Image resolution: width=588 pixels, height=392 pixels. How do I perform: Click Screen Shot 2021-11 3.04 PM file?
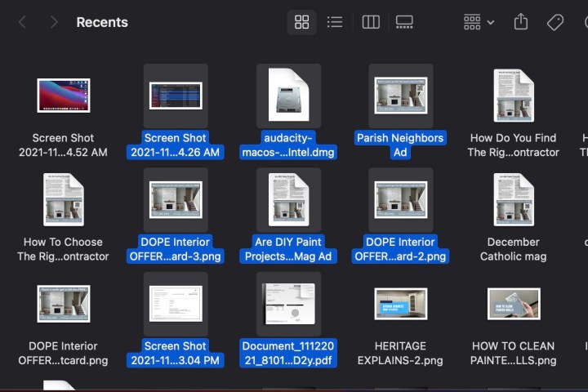click(x=175, y=304)
